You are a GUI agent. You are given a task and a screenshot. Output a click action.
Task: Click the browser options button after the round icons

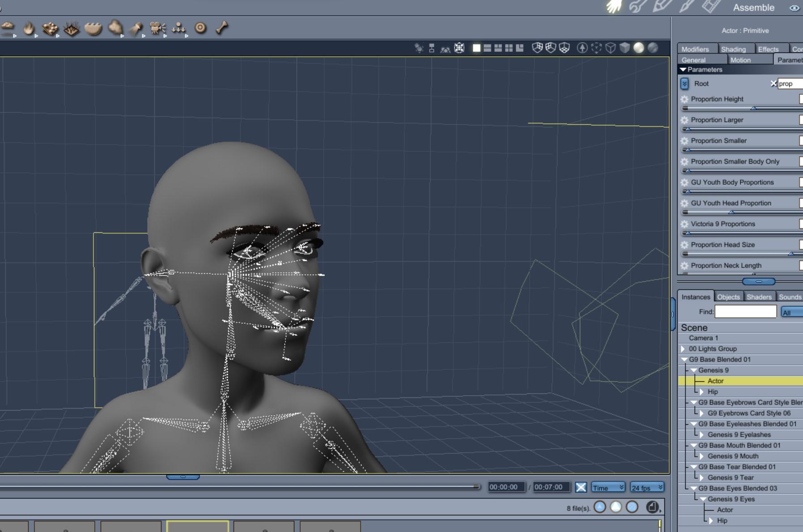(653, 507)
